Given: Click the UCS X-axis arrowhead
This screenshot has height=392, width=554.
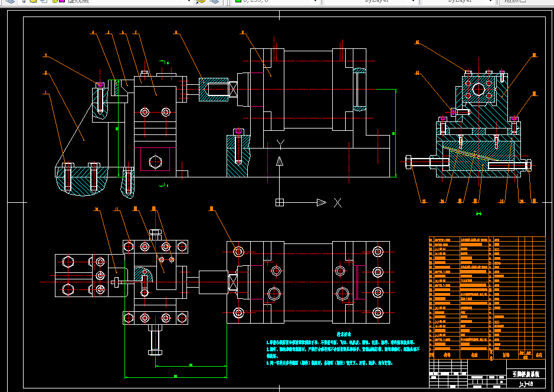Looking at the screenshot, I should pyautogui.click(x=321, y=202).
